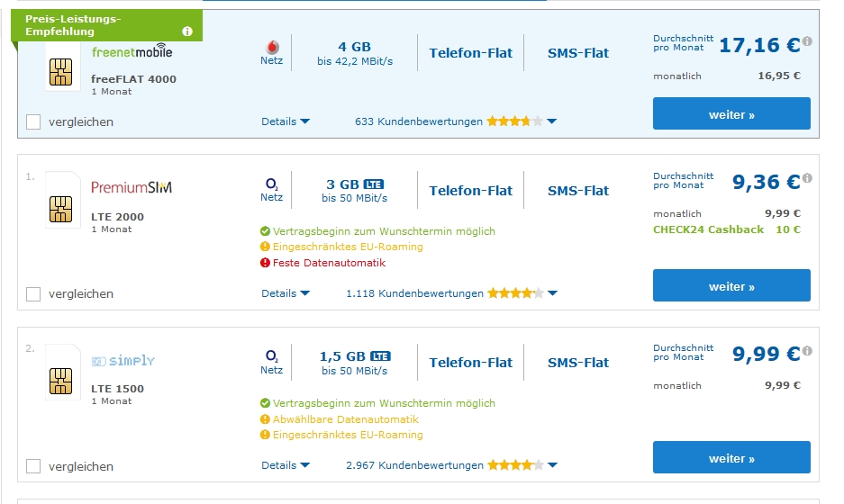Click info icon next to 9,36 € price
Image resolution: width=844 pixels, height=504 pixels.
coord(807,178)
